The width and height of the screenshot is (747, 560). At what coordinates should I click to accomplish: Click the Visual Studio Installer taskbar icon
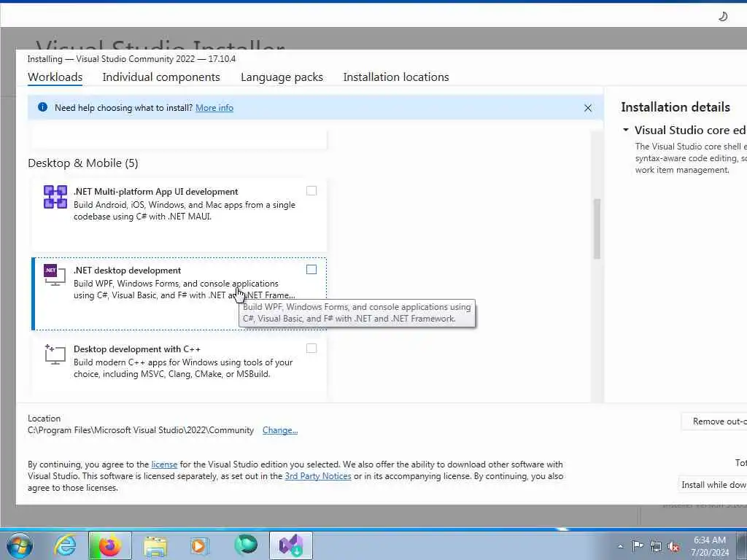click(291, 545)
